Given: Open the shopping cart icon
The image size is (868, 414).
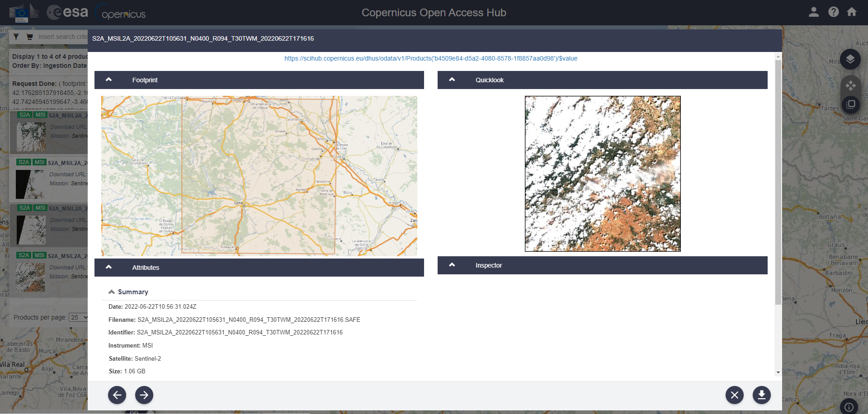Looking at the screenshot, I should pos(30,37).
